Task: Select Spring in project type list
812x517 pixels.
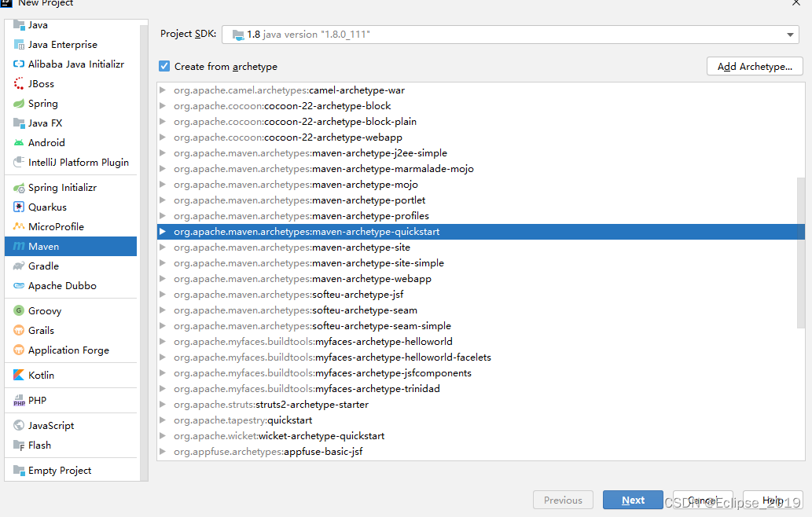Action: pos(71,104)
